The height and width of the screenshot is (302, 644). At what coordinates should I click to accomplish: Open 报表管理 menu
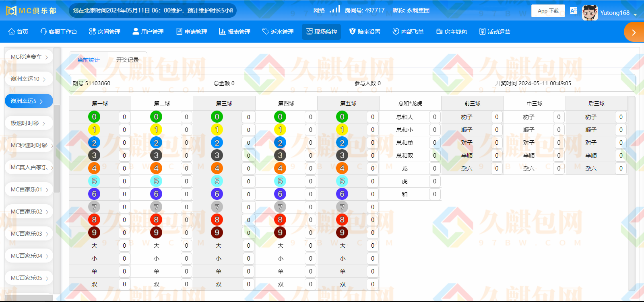pyautogui.click(x=235, y=32)
